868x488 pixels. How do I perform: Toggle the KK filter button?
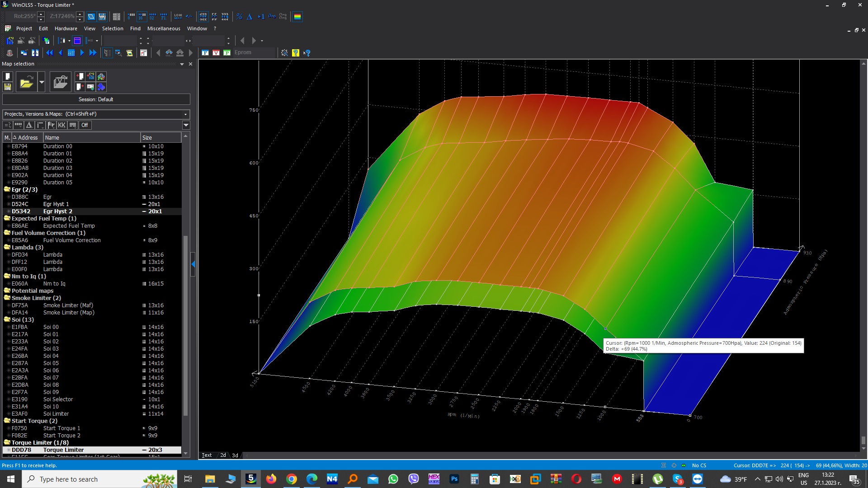pos(62,125)
